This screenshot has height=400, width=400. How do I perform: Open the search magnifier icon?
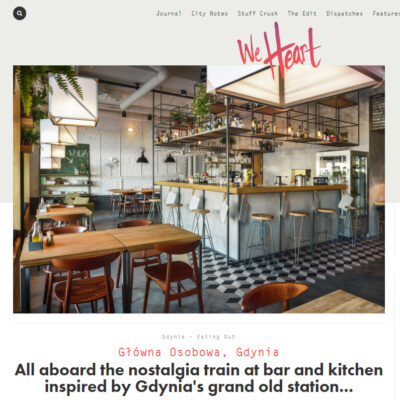coord(20,13)
